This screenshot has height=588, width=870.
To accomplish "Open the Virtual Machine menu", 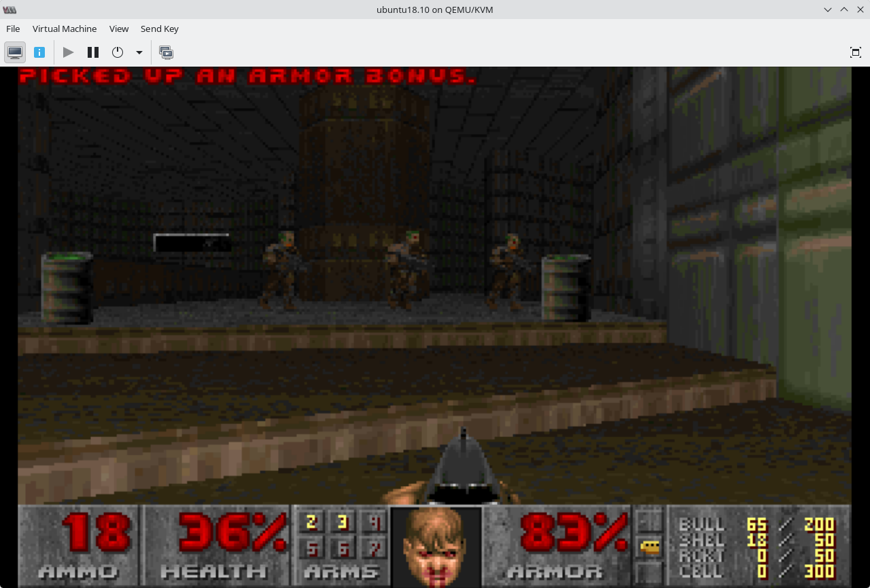I will [x=65, y=29].
